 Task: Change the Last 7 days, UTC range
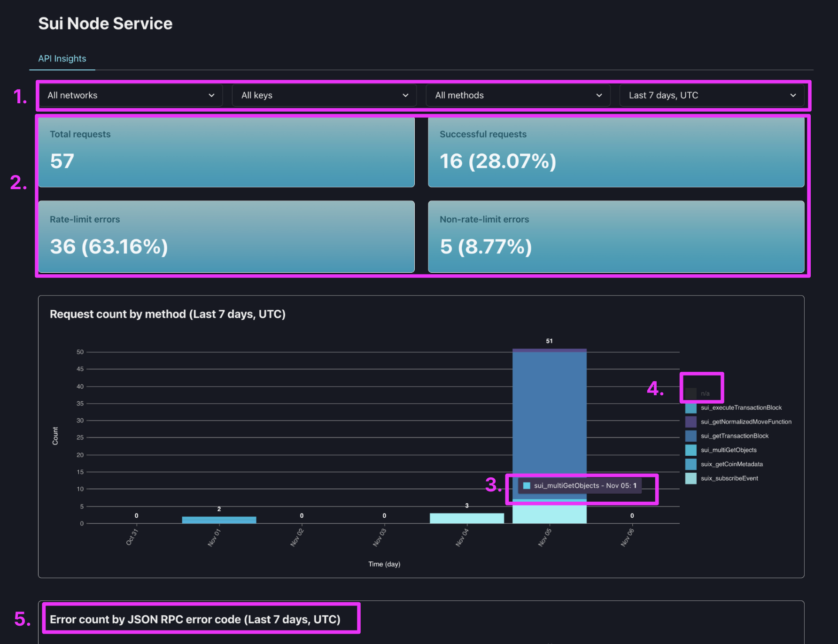pyautogui.click(x=712, y=95)
